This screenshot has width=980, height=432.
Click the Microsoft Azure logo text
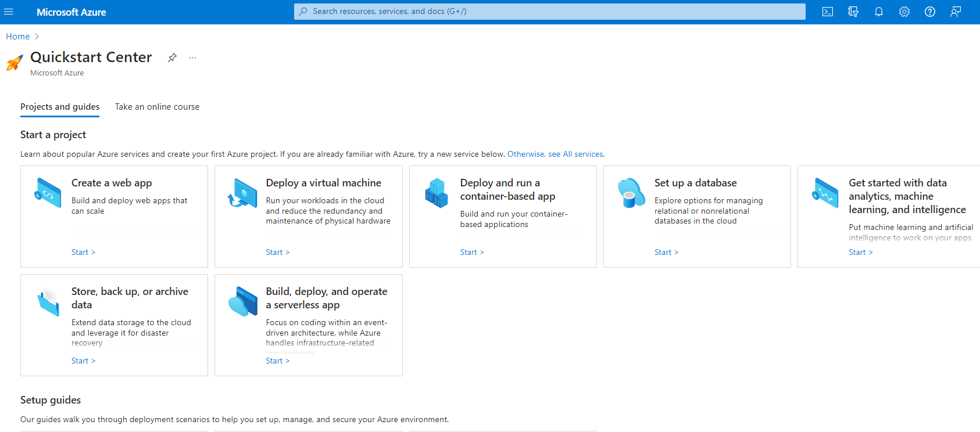click(71, 12)
